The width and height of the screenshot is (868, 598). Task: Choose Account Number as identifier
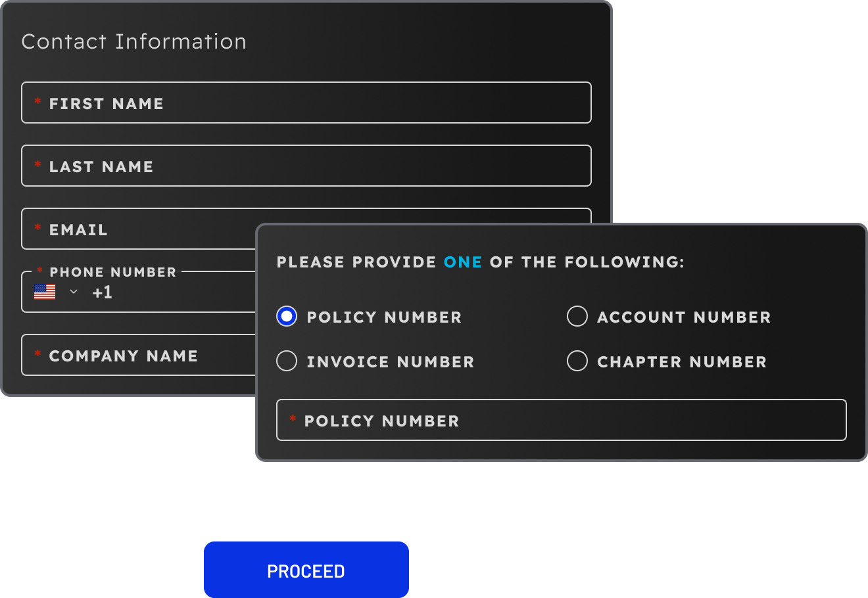click(x=577, y=316)
